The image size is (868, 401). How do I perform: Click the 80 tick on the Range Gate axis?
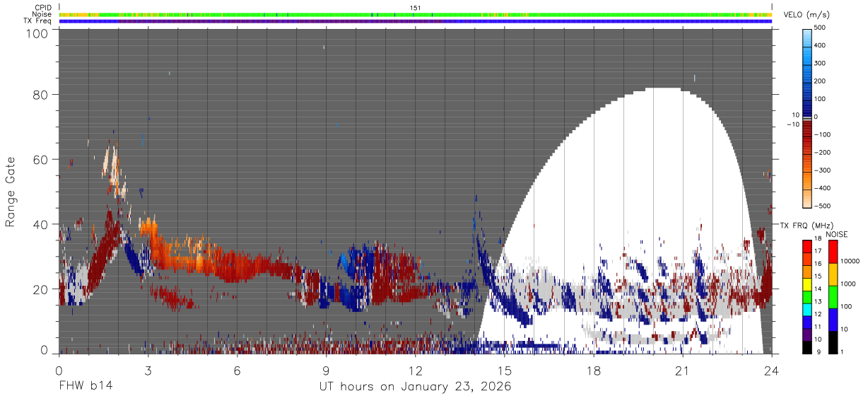41,95
